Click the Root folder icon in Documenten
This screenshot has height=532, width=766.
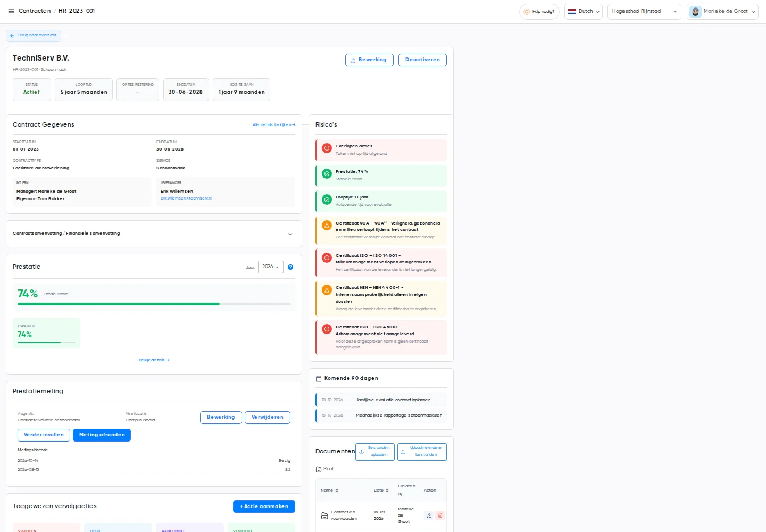(319, 469)
